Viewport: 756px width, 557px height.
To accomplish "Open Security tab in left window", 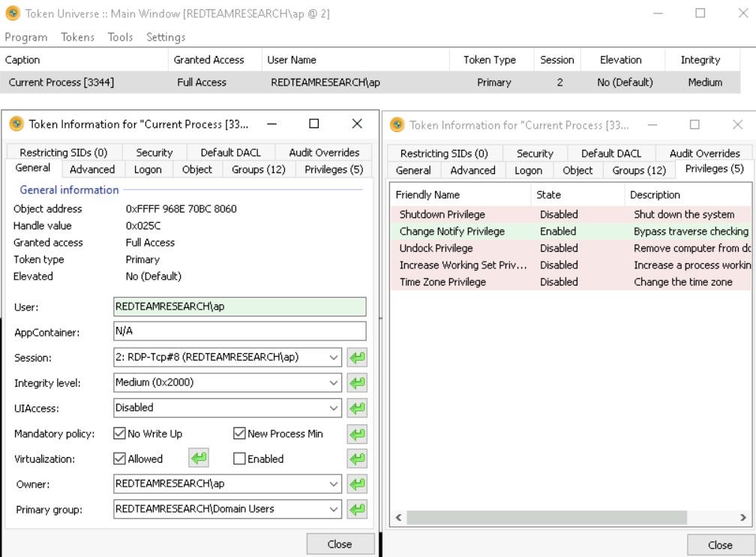I will coord(154,153).
